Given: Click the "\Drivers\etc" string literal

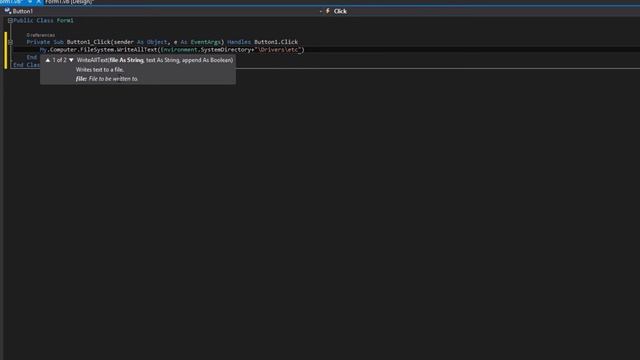Looking at the screenshot, I should coord(279,50).
